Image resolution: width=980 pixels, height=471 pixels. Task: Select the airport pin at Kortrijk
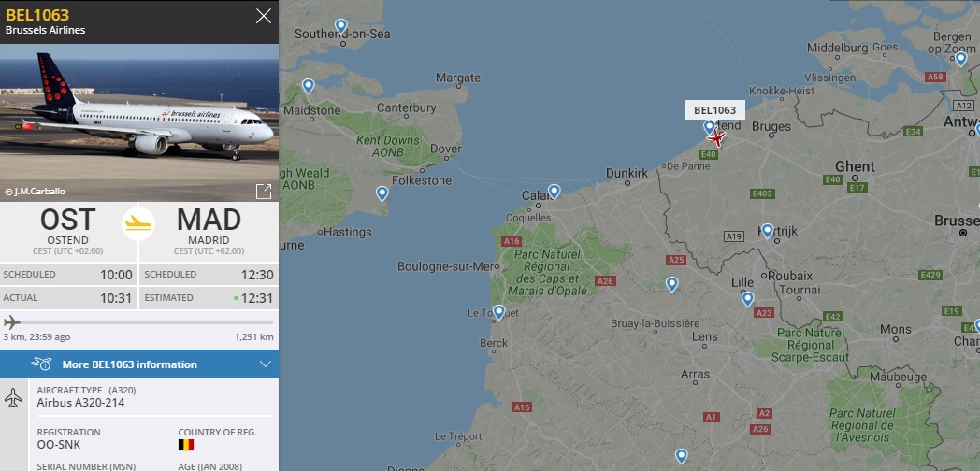click(x=767, y=230)
